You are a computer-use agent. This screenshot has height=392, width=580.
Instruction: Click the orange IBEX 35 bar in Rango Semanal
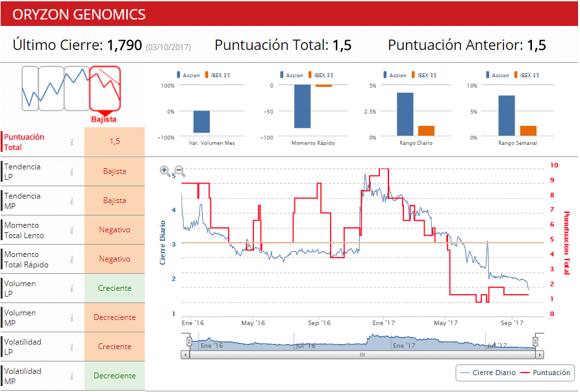(528, 131)
